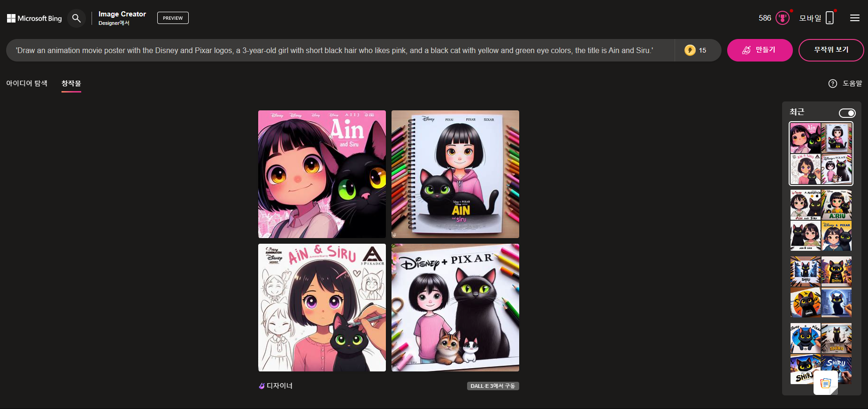
Task: Click the boost count 15
Action: [x=702, y=51]
